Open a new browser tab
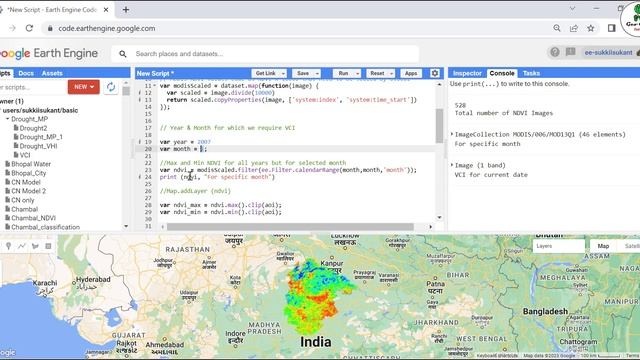The height and width of the screenshot is (360, 640). (x=126, y=9)
